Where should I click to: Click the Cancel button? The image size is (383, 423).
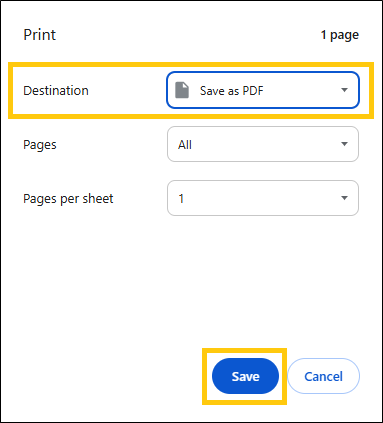click(x=323, y=376)
